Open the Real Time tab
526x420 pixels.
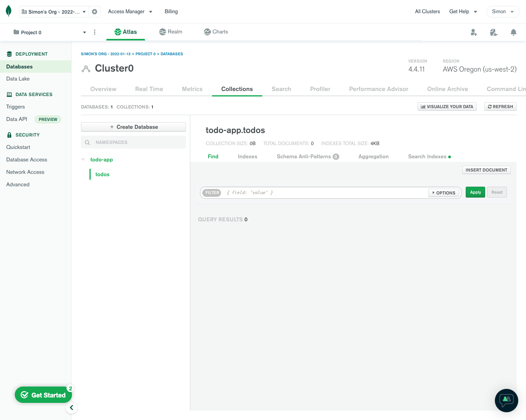[x=149, y=89]
